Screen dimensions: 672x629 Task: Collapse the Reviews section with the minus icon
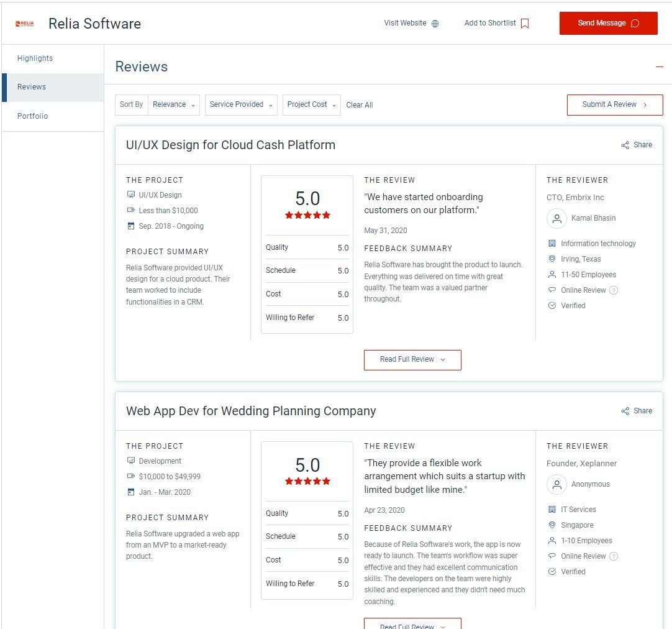[x=659, y=67]
